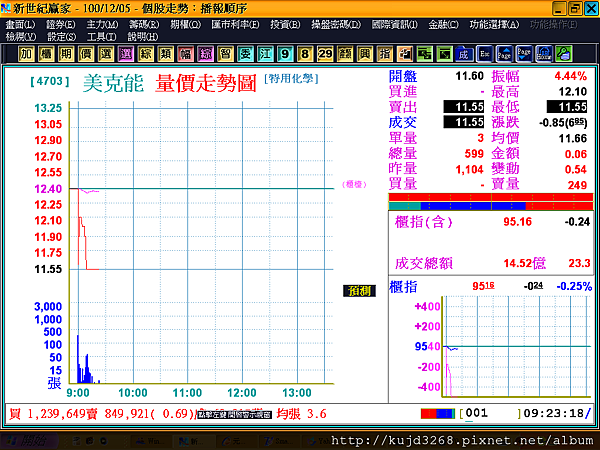Click the red 幅 toolbar icon
The width and height of the screenshot is (600, 450).
[186, 54]
